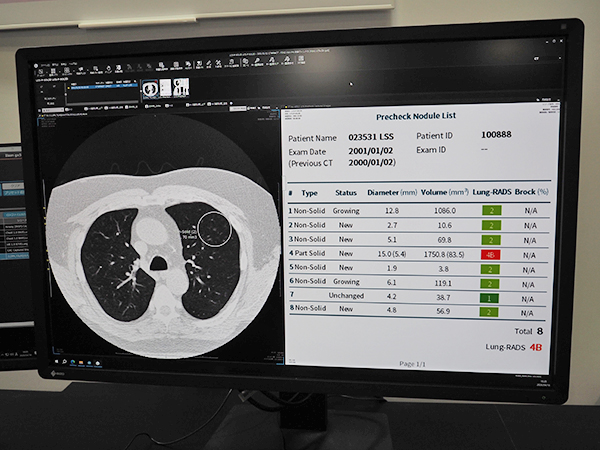Screen dimensions: 600x450
Task: Select nodule 7 volume value 38.7
Action: (x=443, y=297)
